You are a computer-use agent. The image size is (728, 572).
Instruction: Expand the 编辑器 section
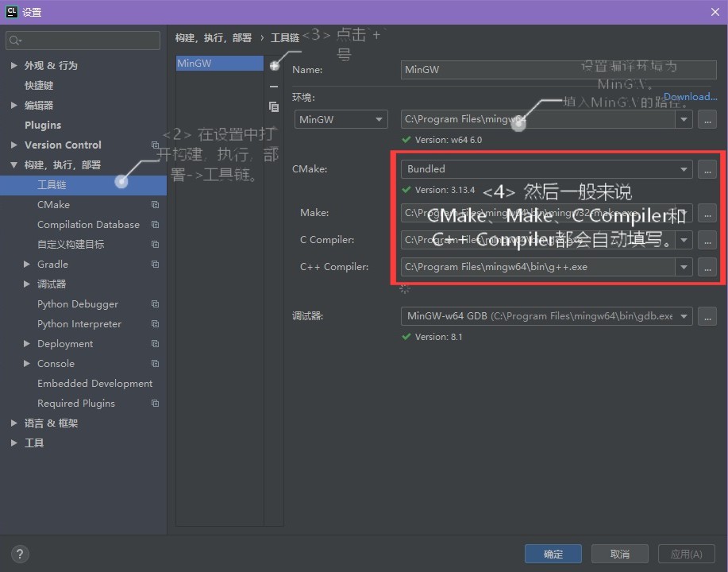click(14, 106)
